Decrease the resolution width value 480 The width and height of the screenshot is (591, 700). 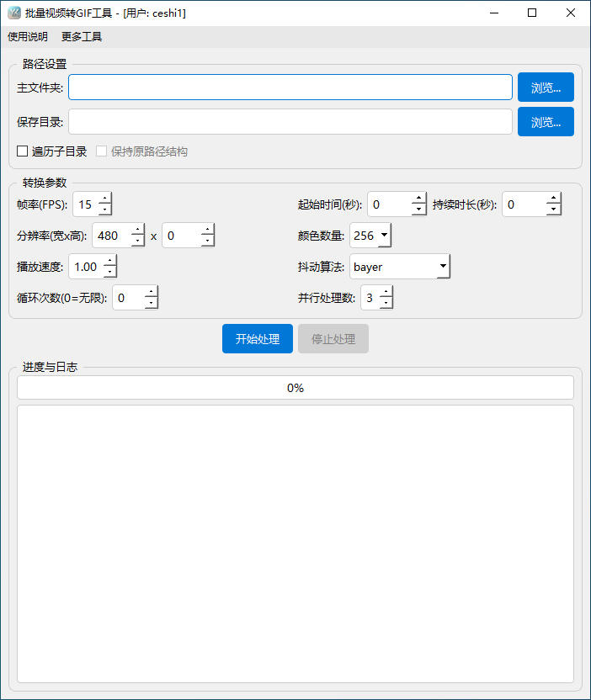[137, 241]
